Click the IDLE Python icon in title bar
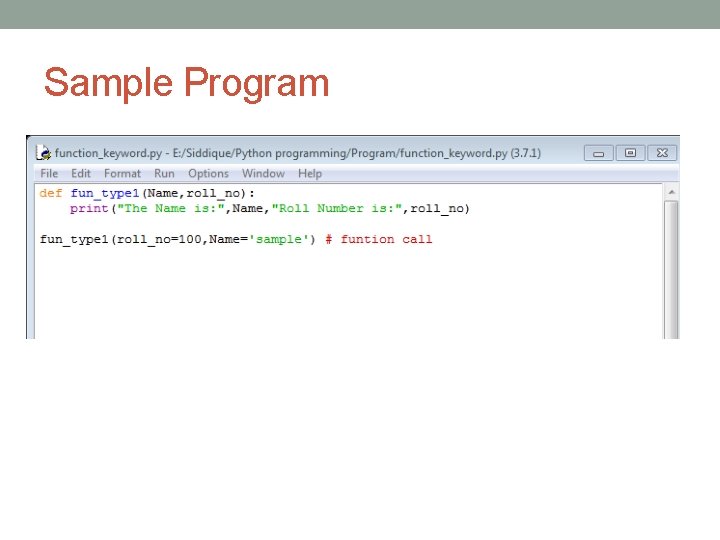Viewport: 720px width, 540px height. click(44, 152)
